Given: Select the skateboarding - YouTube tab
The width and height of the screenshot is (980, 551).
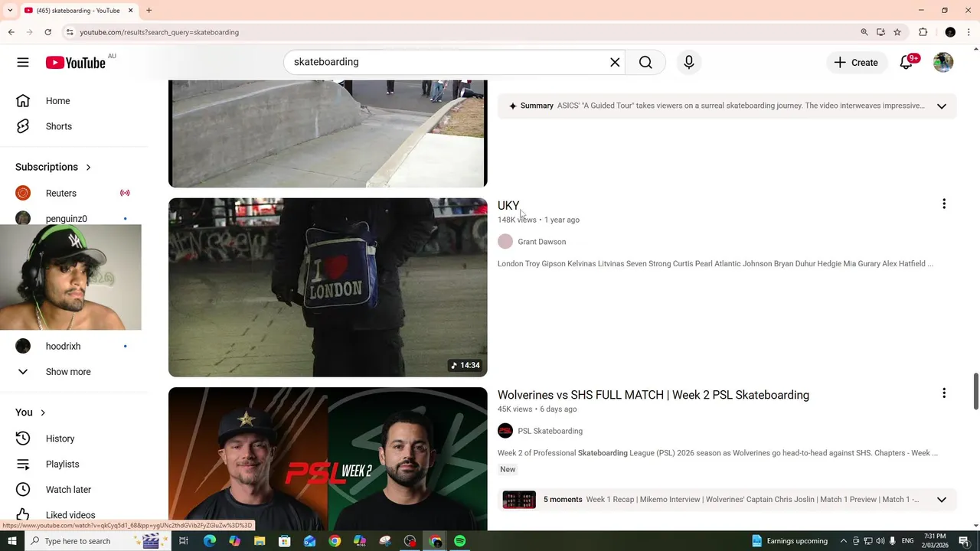Looking at the screenshot, I should coord(78,11).
